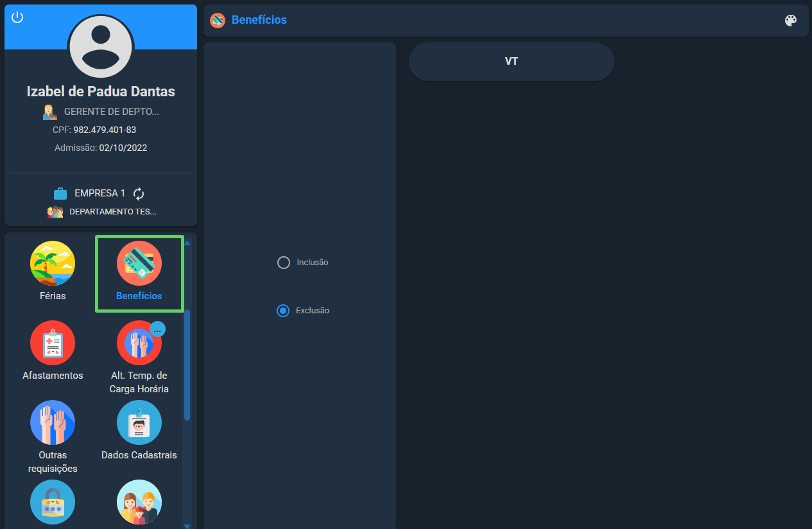Screen dimensions: 812x529
Task: Click the admission date 02/10/2022
Action: click(x=123, y=148)
